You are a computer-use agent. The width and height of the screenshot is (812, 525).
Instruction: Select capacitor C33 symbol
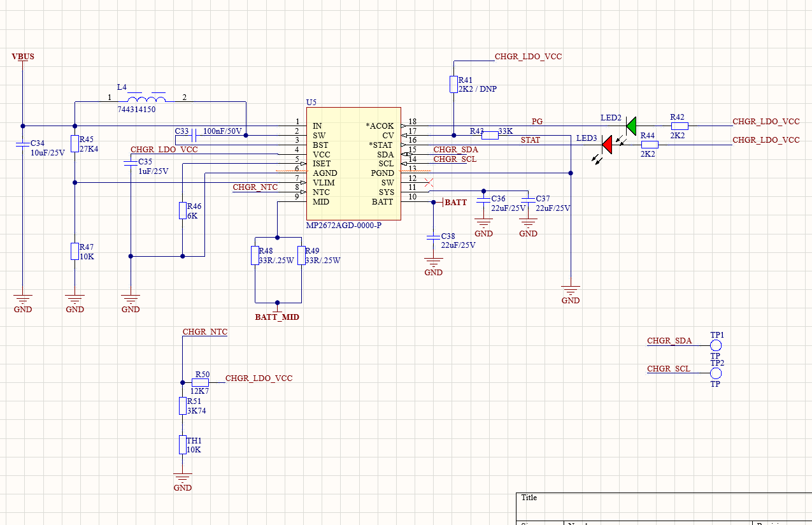coord(193,135)
